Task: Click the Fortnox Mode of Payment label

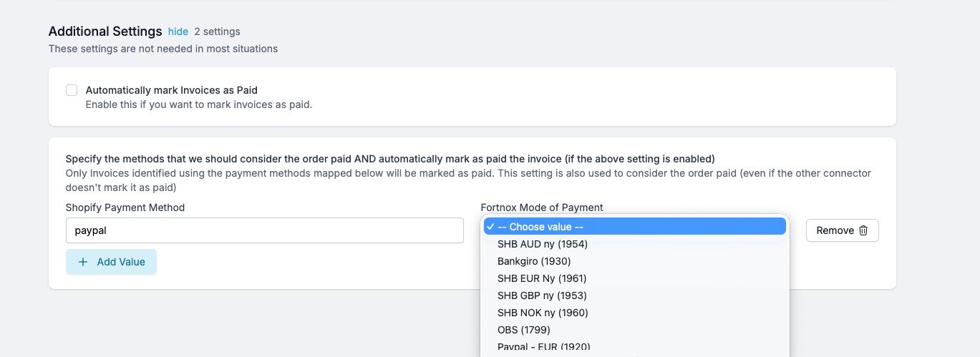Action: [542, 207]
